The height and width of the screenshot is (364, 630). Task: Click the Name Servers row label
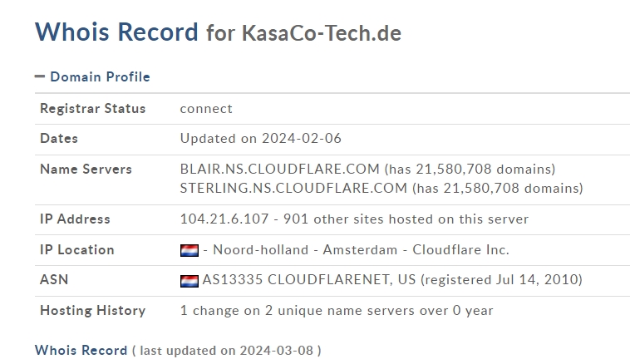tap(86, 170)
